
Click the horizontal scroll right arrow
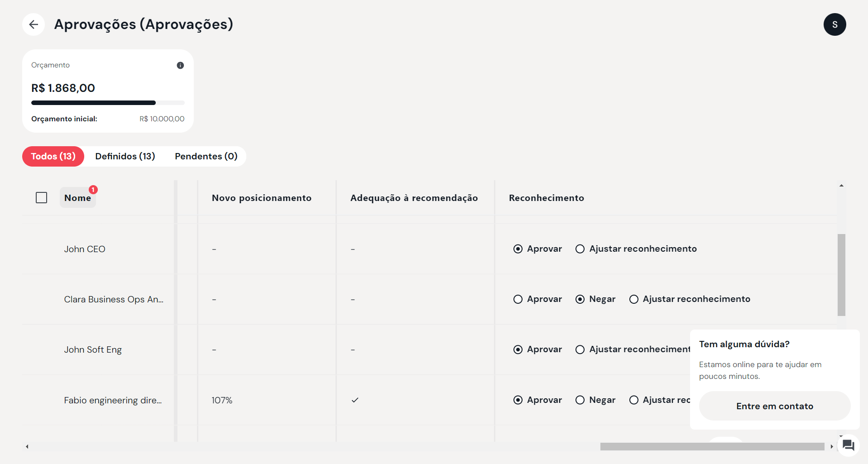tap(832, 446)
